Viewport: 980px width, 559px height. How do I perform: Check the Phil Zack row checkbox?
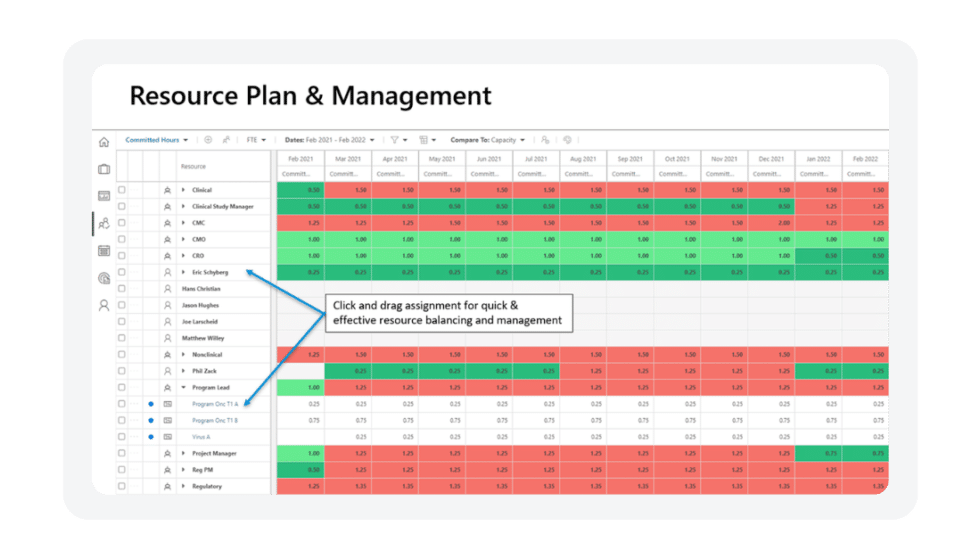[x=122, y=371]
